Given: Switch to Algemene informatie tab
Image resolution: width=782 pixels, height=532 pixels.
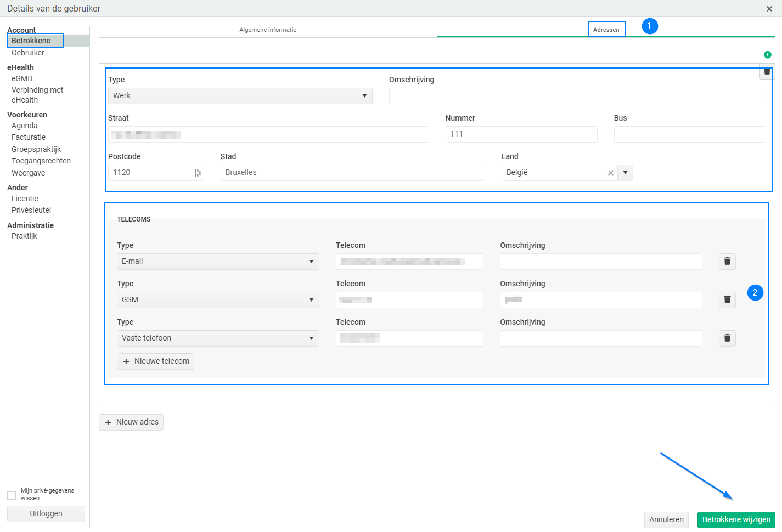Looking at the screenshot, I should tap(268, 30).
